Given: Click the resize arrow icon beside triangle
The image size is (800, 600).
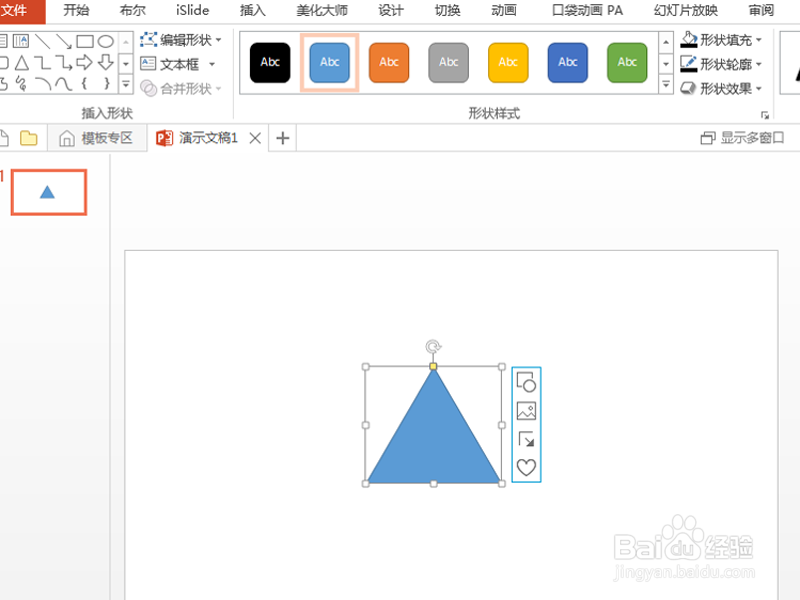Looking at the screenshot, I should [526, 439].
